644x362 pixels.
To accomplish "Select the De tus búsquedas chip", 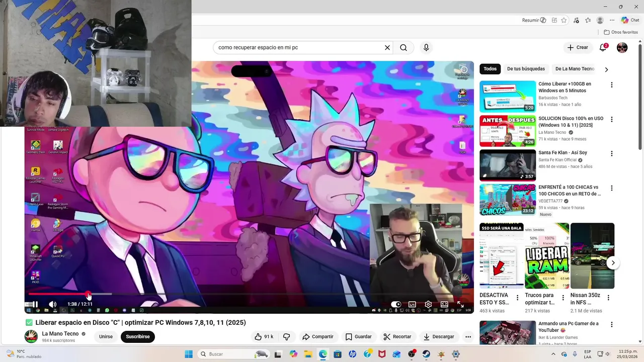I will click(x=526, y=69).
